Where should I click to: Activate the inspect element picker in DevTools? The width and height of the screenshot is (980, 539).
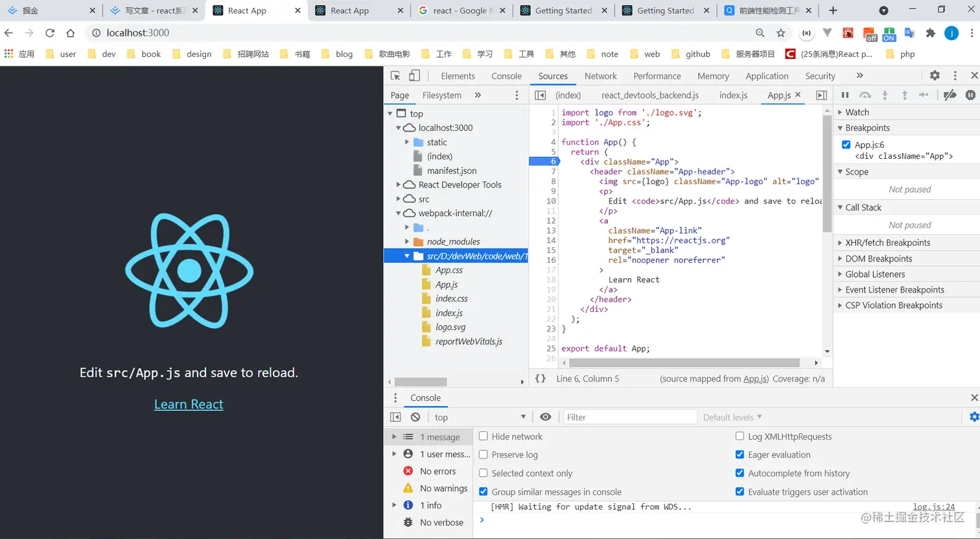tap(395, 76)
